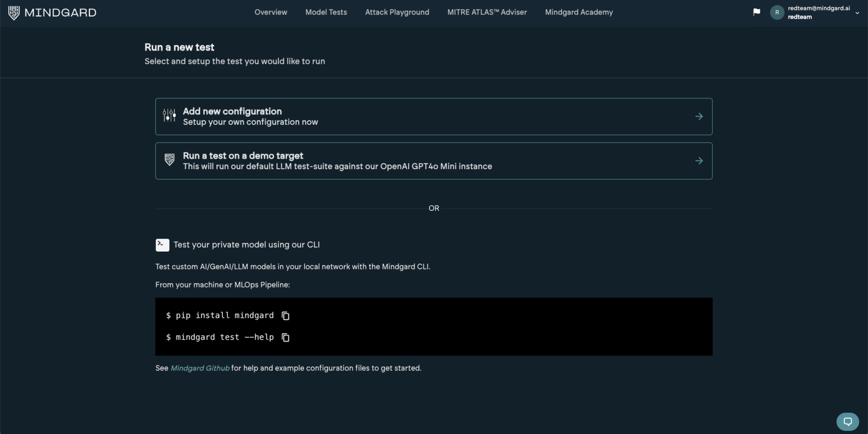
Task: Select Add new configuration title
Action: click(x=232, y=111)
